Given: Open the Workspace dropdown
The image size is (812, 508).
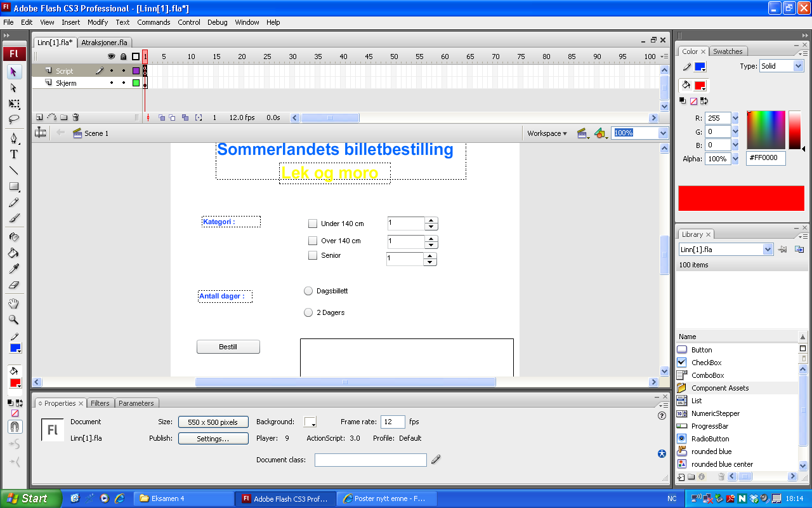Looking at the screenshot, I should pyautogui.click(x=547, y=133).
